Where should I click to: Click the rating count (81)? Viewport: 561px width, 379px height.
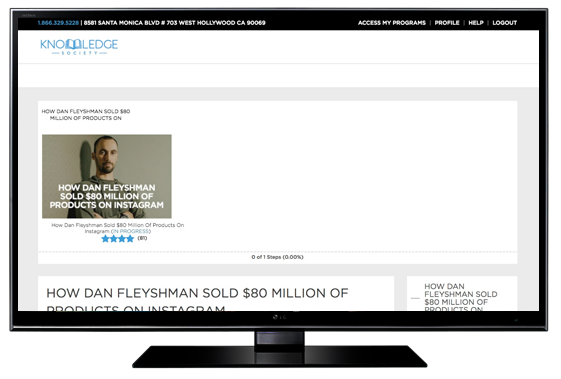(x=142, y=238)
